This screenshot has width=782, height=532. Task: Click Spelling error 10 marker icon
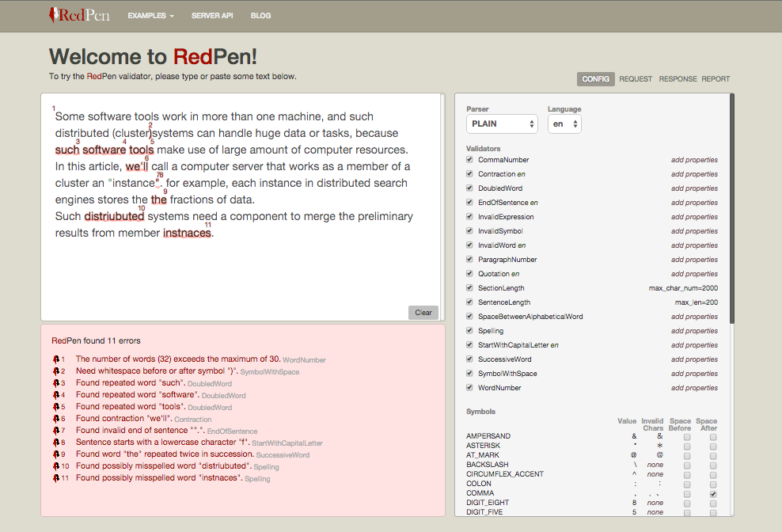(55, 466)
